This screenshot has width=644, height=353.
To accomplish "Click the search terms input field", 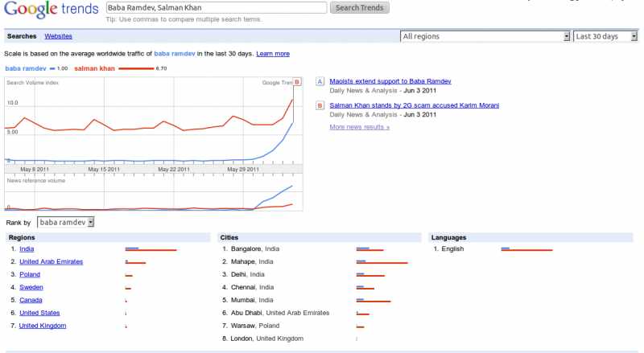I will pyautogui.click(x=216, y=7).
